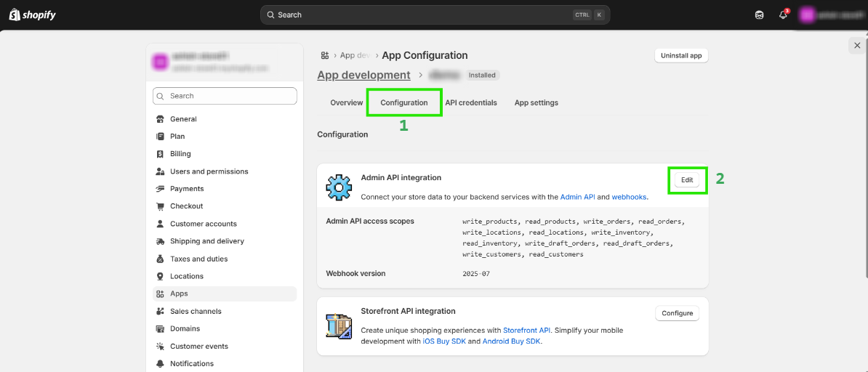Open the webhooks link
Screen dimensions: 868x372
[x=629, y=197]
